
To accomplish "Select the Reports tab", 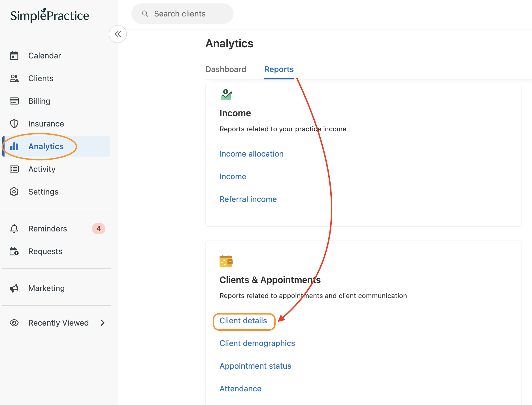I will (x=279, y=69).
